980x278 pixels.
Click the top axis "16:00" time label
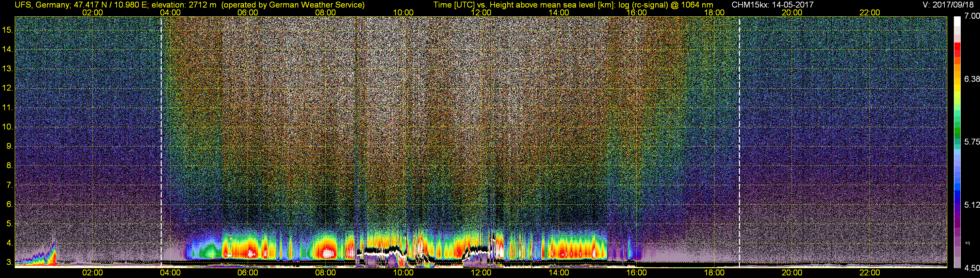(636, 12)
